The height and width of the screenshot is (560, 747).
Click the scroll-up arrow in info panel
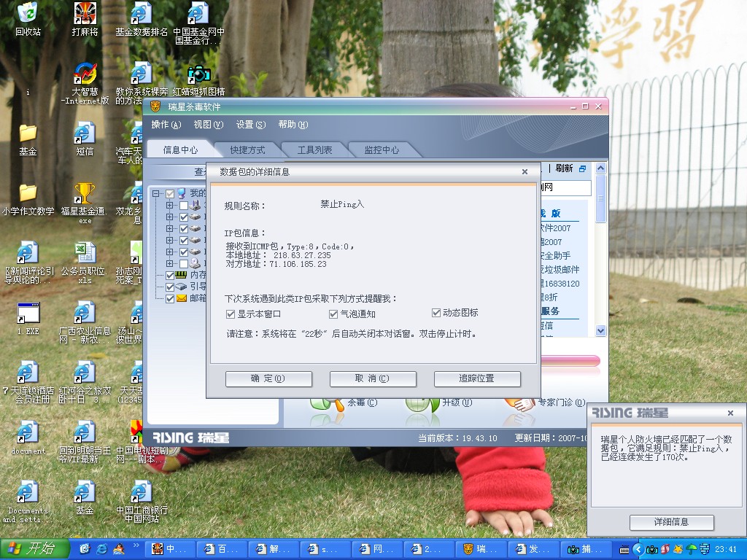click(601, 168)
